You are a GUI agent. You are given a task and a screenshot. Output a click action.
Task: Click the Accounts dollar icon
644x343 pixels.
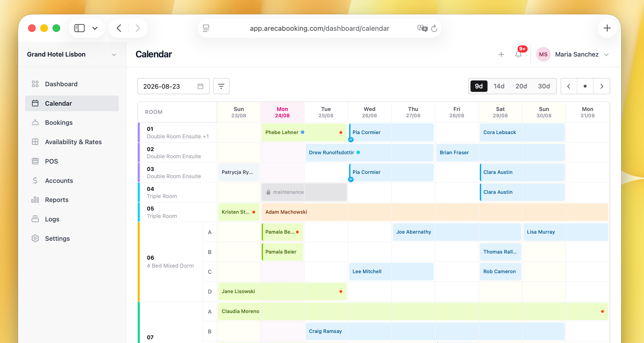pos(35,181)
